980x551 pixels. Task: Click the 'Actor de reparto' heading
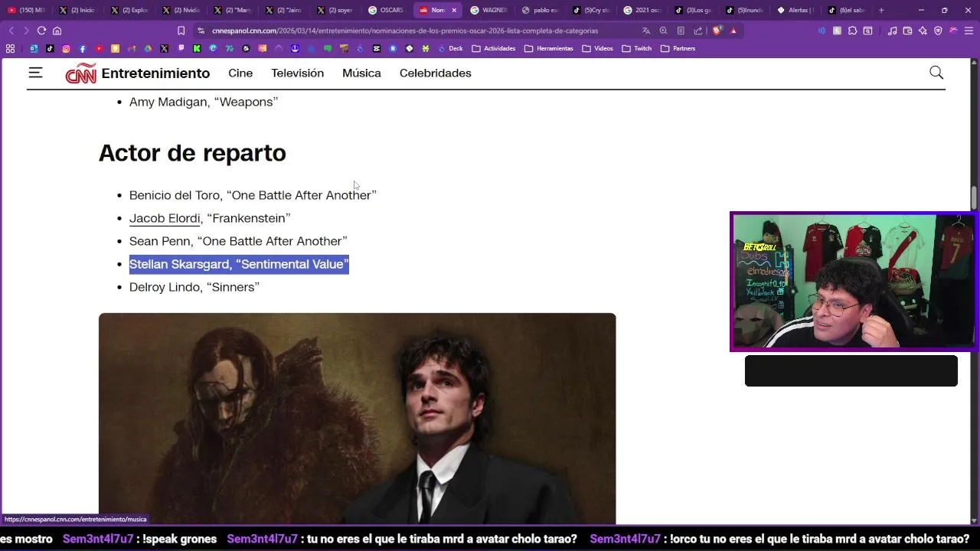click(x=192, y=153)
